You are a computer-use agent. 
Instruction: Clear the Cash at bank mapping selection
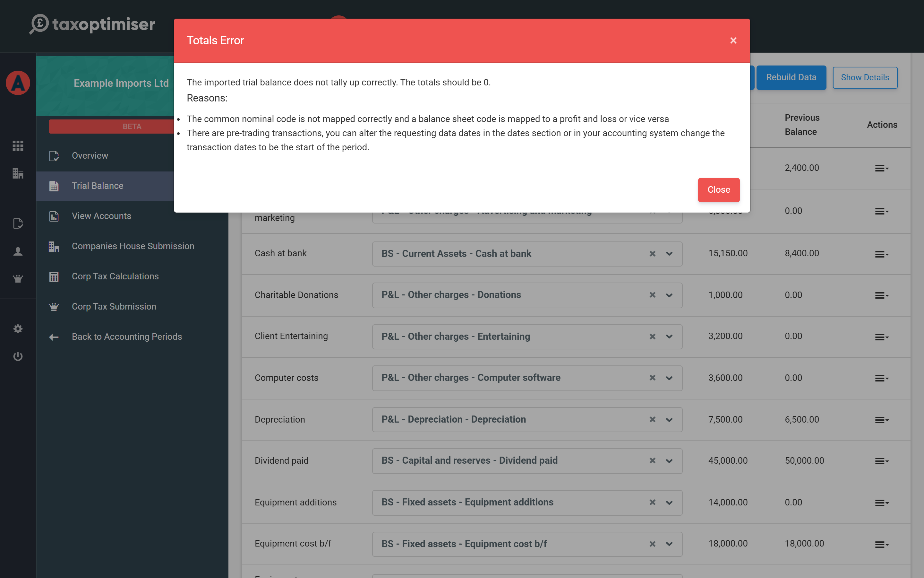coord(652,254)
